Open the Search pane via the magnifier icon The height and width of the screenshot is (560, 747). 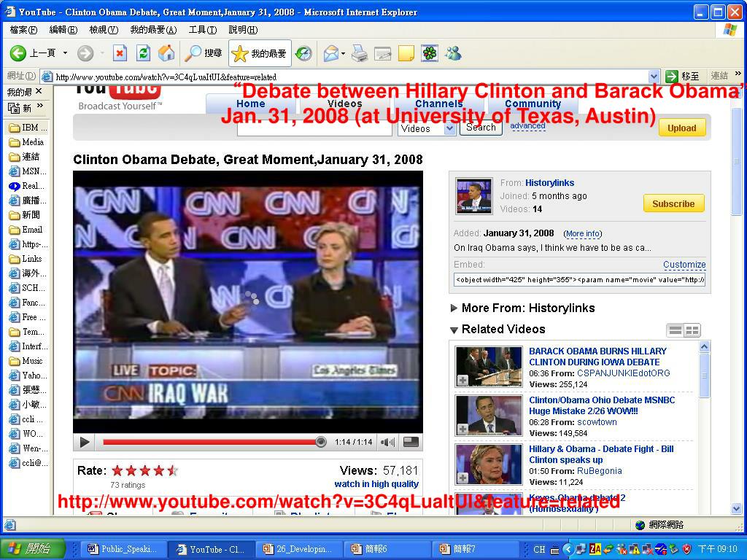point(204,53)
